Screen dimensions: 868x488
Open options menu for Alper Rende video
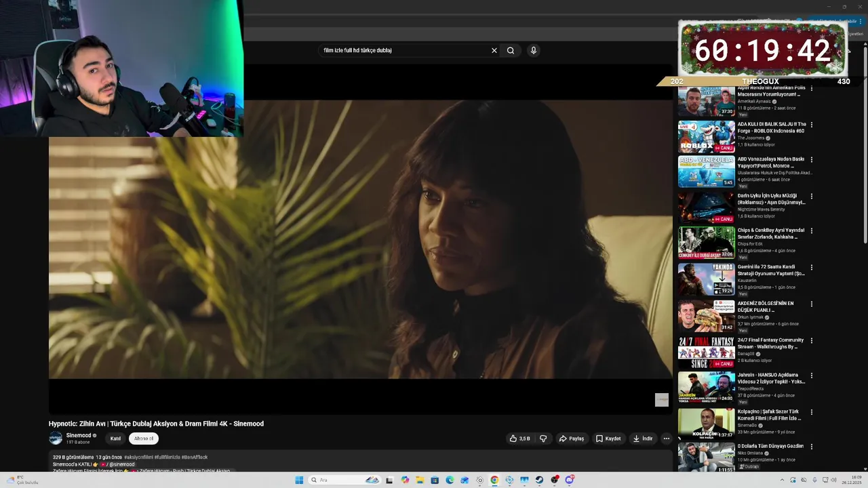point(812,89)
